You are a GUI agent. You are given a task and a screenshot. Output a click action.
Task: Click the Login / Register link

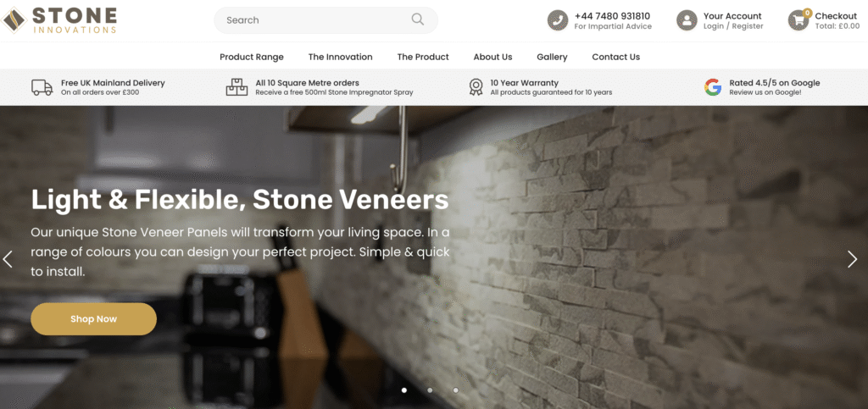point(733,26)
